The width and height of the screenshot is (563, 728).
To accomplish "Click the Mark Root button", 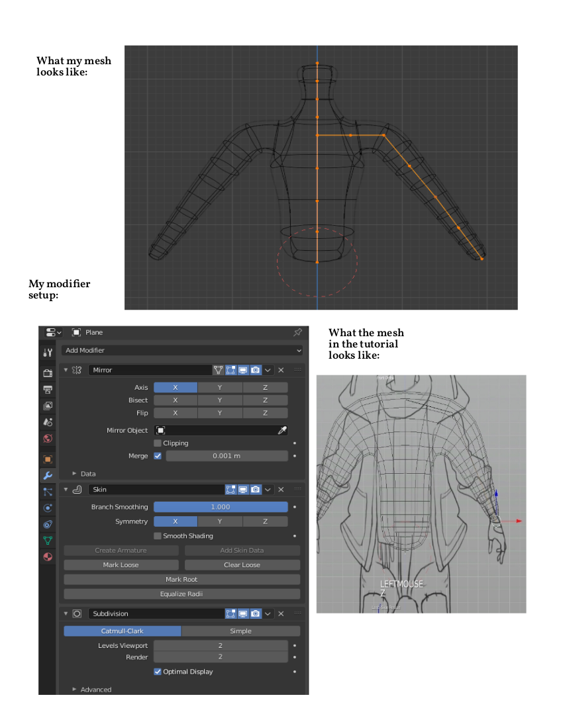I will tap(181, 579).
